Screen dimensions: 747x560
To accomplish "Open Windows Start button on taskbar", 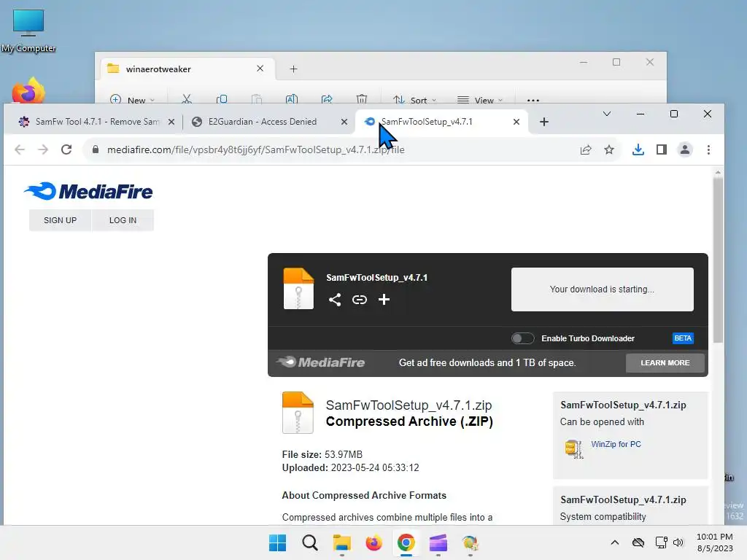I will click(277, 542).
